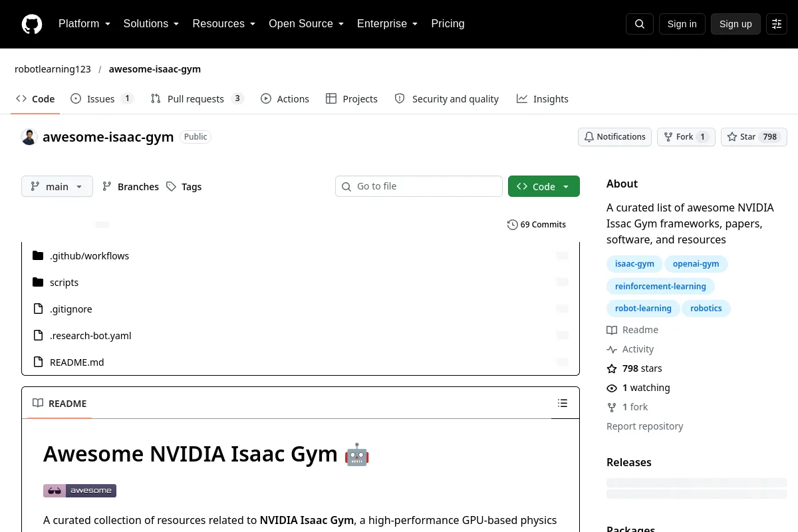Image resolution: width=798 pixels, height=532 pixels.
Task: Open the Tags link
Action: coord(184,187)
